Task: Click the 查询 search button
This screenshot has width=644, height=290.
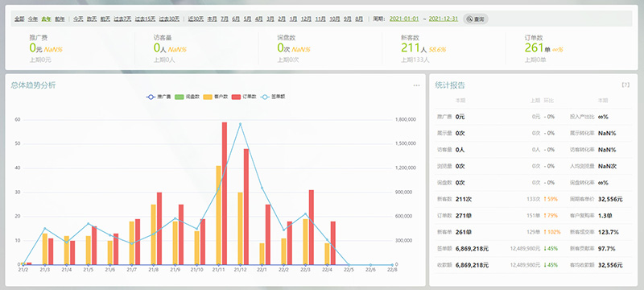Action: (476, 19)
